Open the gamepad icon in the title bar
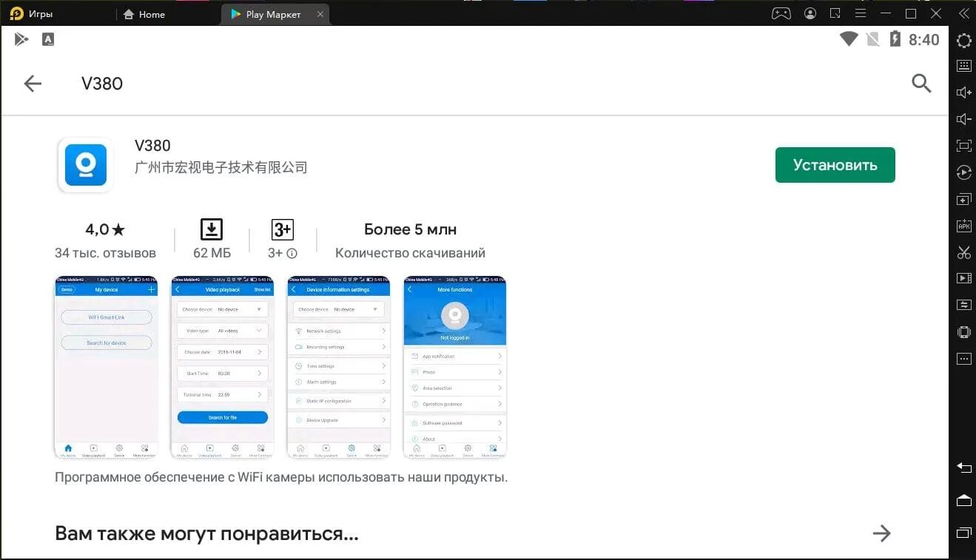The width and height of the screenshot is (976, 560). coord(781,13)
